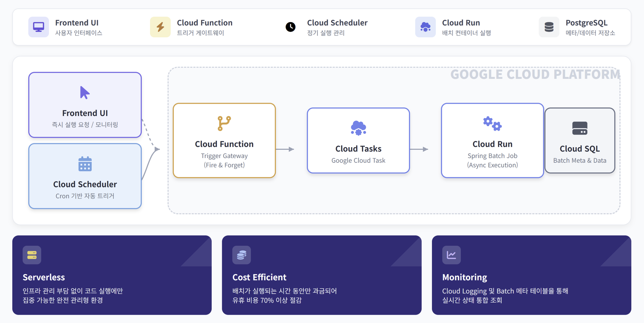
Task: Click the coins icon on Cost Efficient card
Action: pyautogui.click(x=241, y=255)
